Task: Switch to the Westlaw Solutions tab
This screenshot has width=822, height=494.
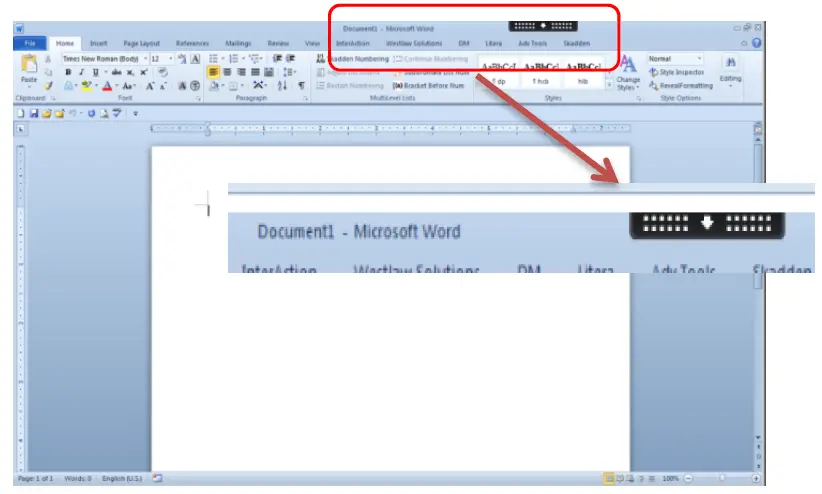Action: pos(414,43)
